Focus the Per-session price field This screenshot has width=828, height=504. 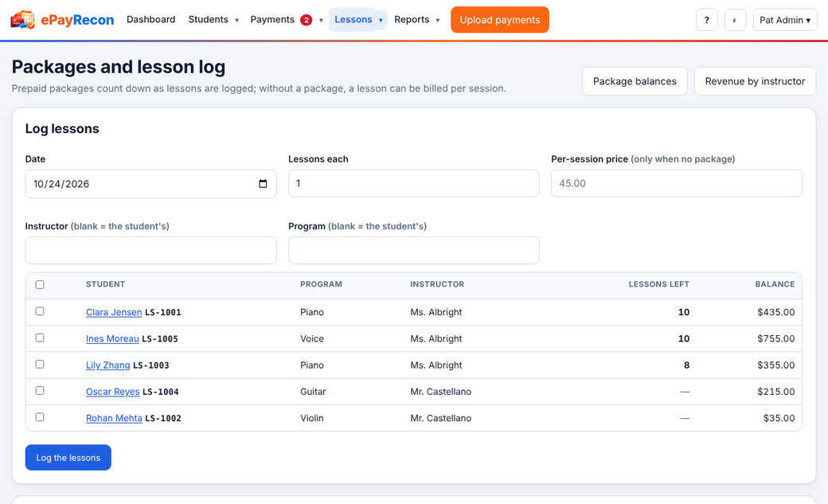click(x=677, y=183)
